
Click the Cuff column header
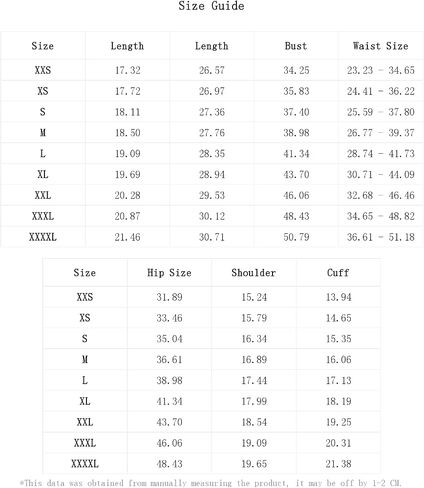point(338,273)
